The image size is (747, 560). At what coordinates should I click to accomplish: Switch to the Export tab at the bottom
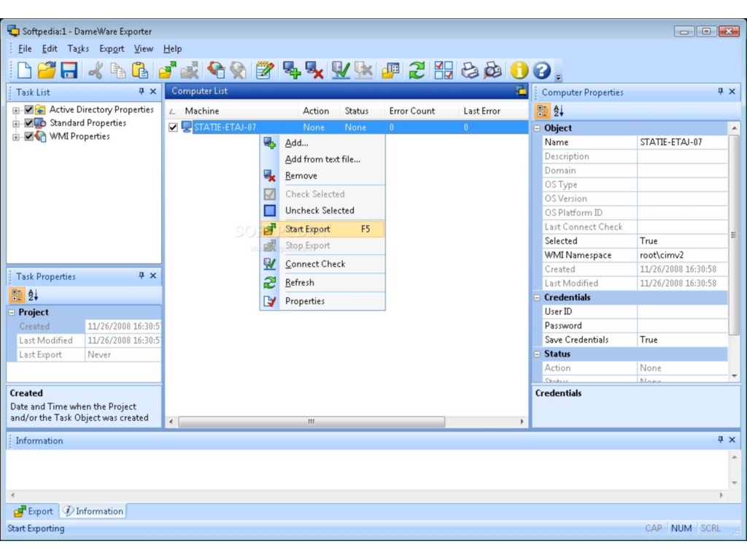[x=34, y=511]
